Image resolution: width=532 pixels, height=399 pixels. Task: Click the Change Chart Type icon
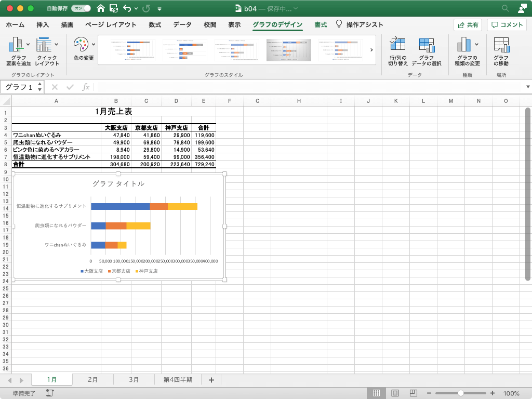pos(464,45)
